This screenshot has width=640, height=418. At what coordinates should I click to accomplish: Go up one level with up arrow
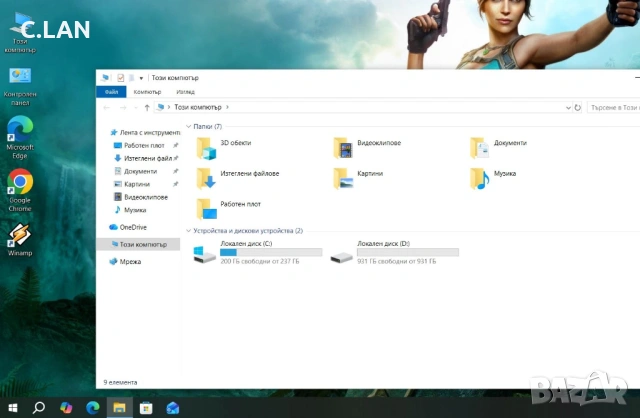[147, 107]
